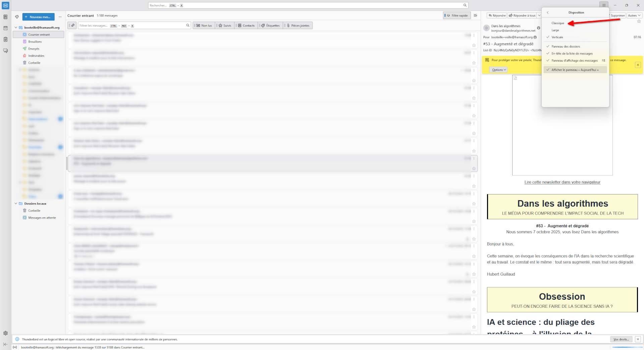Open the Options dropdown in privacy banner
Image resolution: width=644 pixels, height=350 pixels.
[x=499, y=70]
